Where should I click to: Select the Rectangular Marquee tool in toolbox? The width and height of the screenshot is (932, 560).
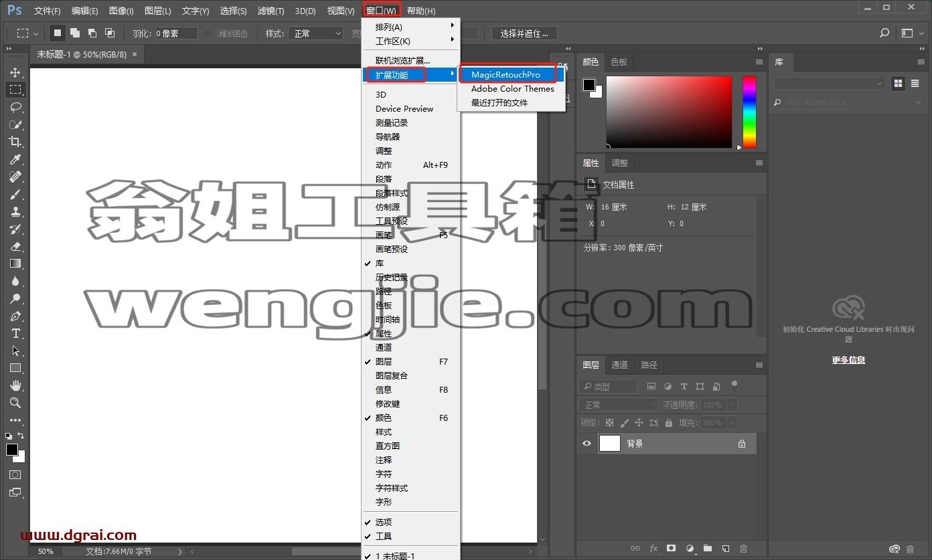point(15,90)
